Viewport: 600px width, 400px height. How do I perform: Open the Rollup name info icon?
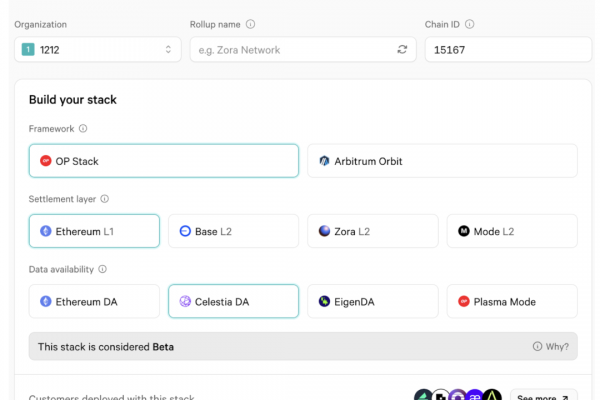(x=250, y=24)
